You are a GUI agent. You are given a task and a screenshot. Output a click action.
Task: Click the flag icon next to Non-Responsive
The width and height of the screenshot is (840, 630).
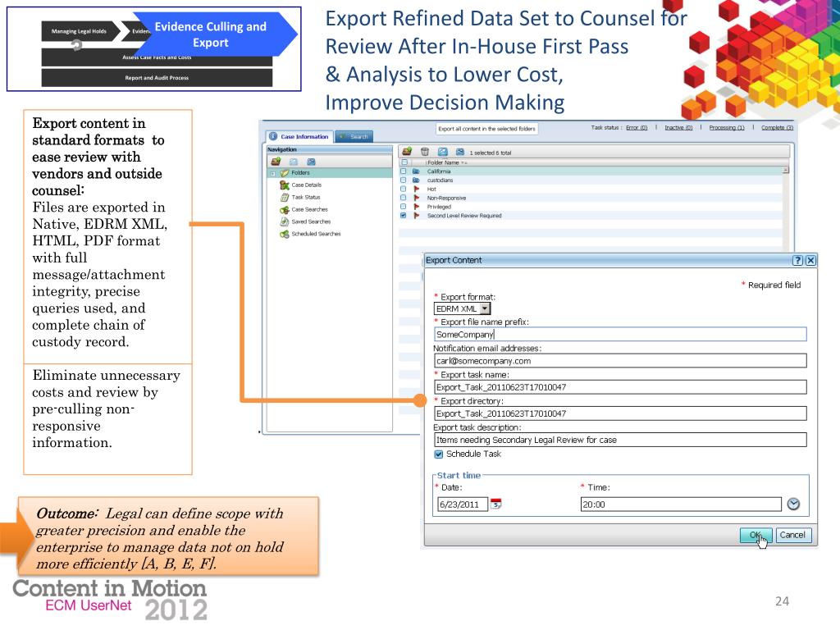416,198
